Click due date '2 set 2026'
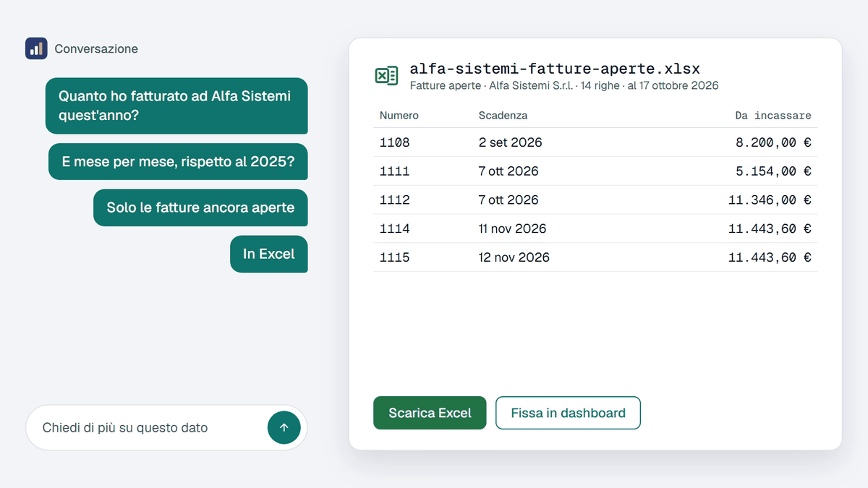This screenshot has height=488, width=868. coord(510,142)
